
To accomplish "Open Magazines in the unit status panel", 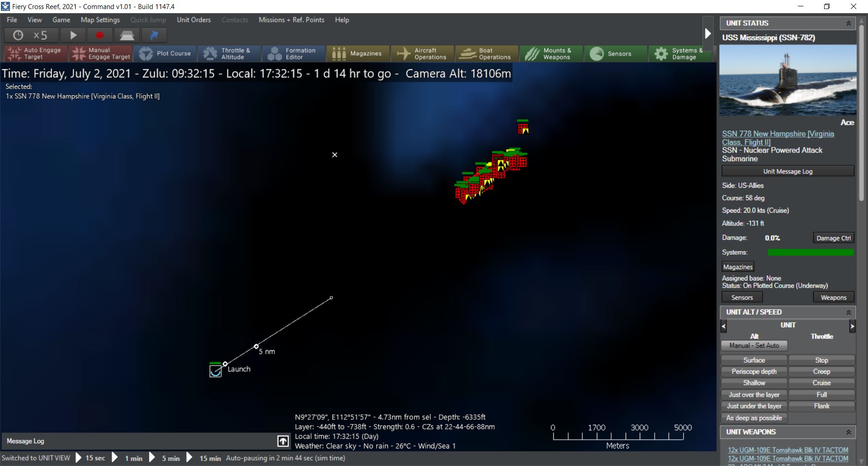I will pyautogui.click(x=738, y=267).
